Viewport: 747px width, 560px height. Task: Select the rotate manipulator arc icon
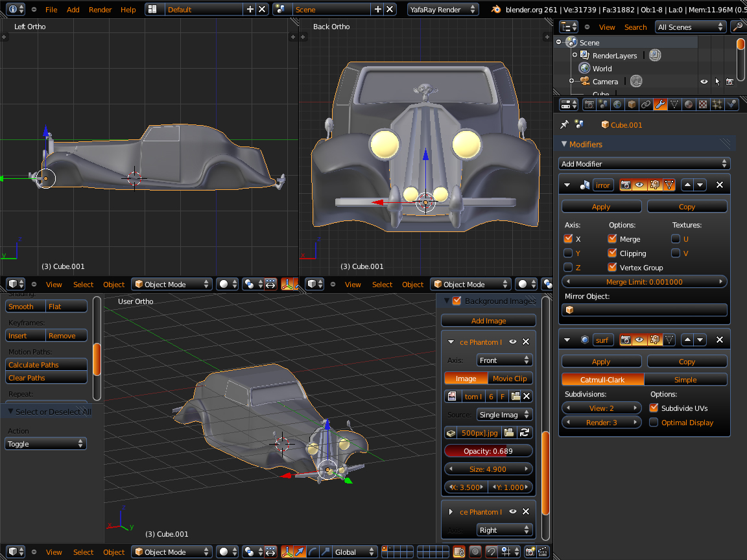(313, 552)
